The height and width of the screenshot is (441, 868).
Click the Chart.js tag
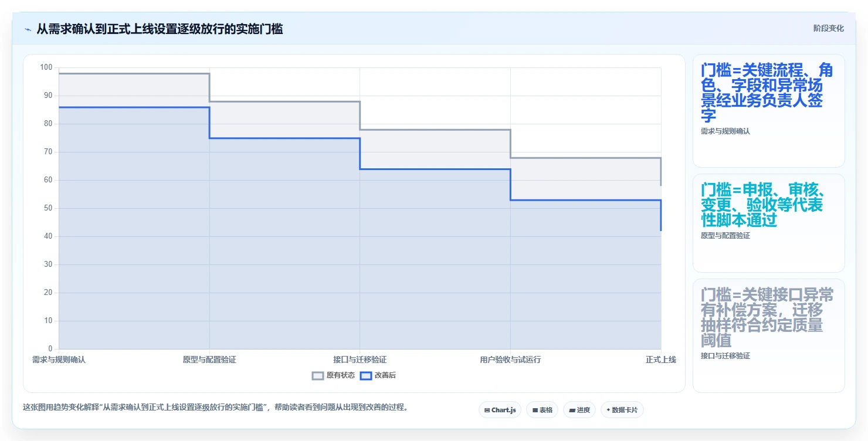[x=500, y=410]
